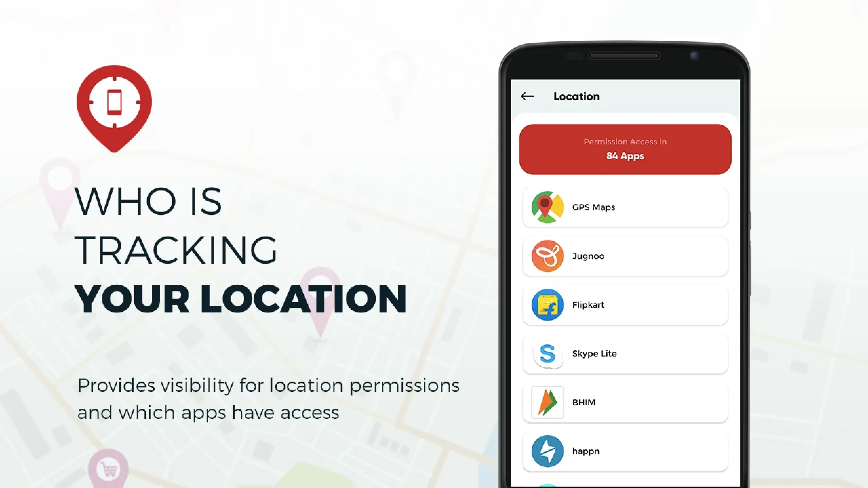Open Jugnoo app location settings
This screenshot has height=488, width=868.
tap(624, 255)
